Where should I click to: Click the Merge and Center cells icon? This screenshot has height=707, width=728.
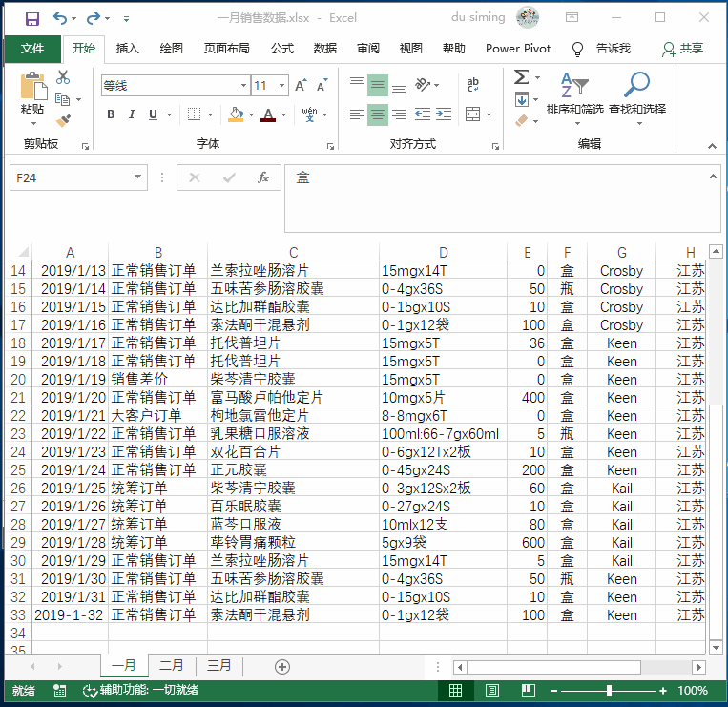pyautogui.click(x=473, y=115)
